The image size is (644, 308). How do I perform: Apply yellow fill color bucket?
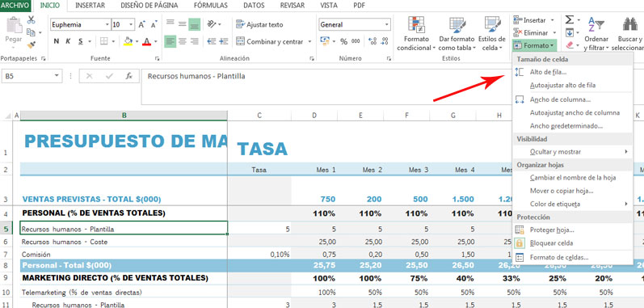click(x=128, y=41)
